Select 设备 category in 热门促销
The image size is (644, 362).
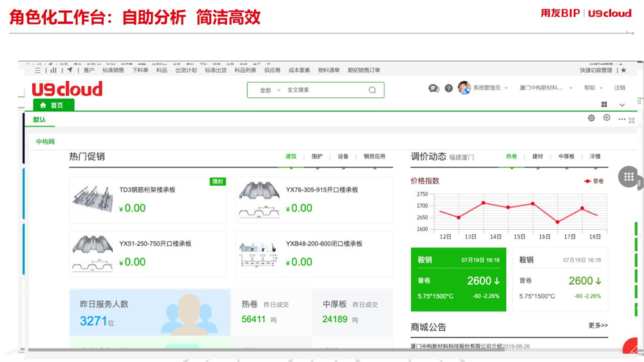343,157
